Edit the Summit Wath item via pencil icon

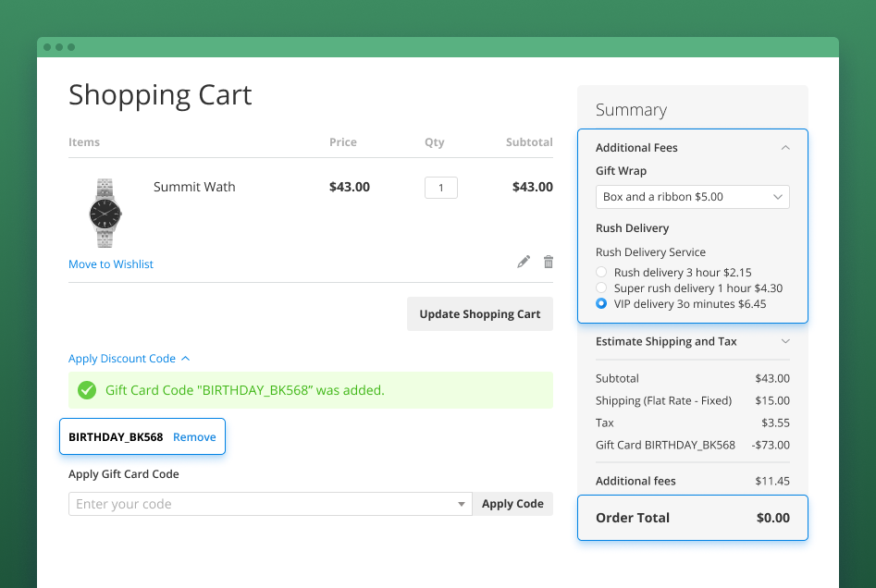click(523, 262)
